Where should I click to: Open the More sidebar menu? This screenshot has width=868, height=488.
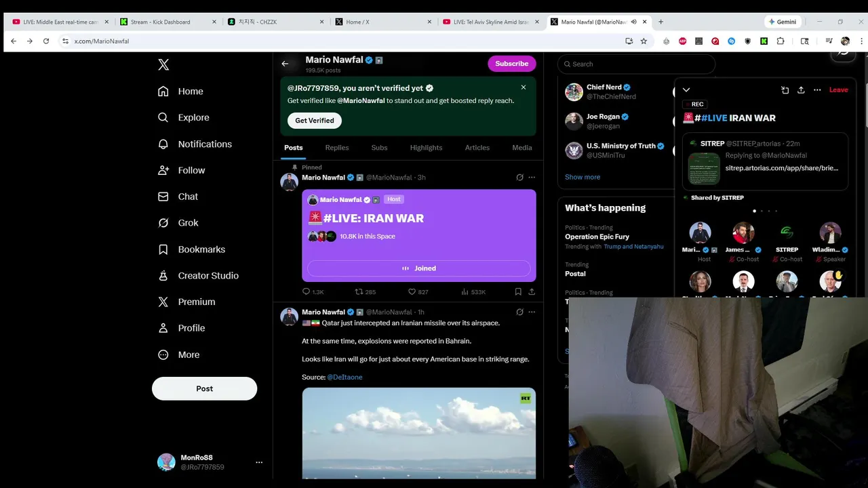[x=179, y=354]
